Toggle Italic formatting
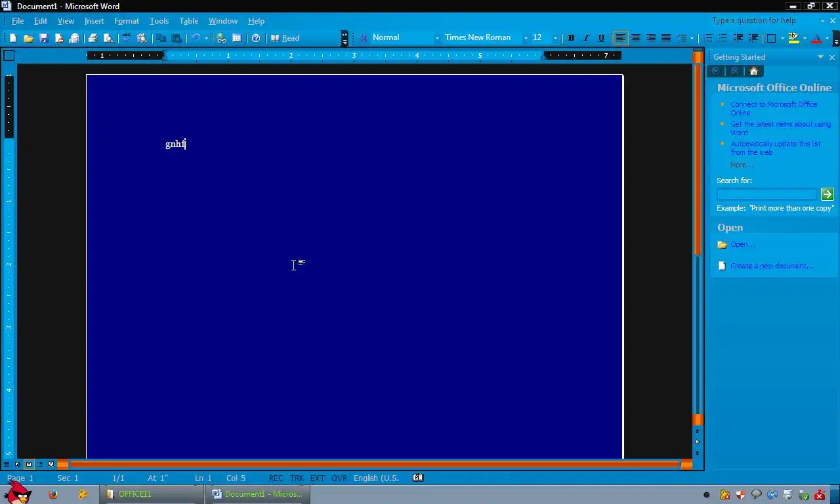The width and height of the screenshot is (840, 504). pyautogui.click(x=586, y=38)
